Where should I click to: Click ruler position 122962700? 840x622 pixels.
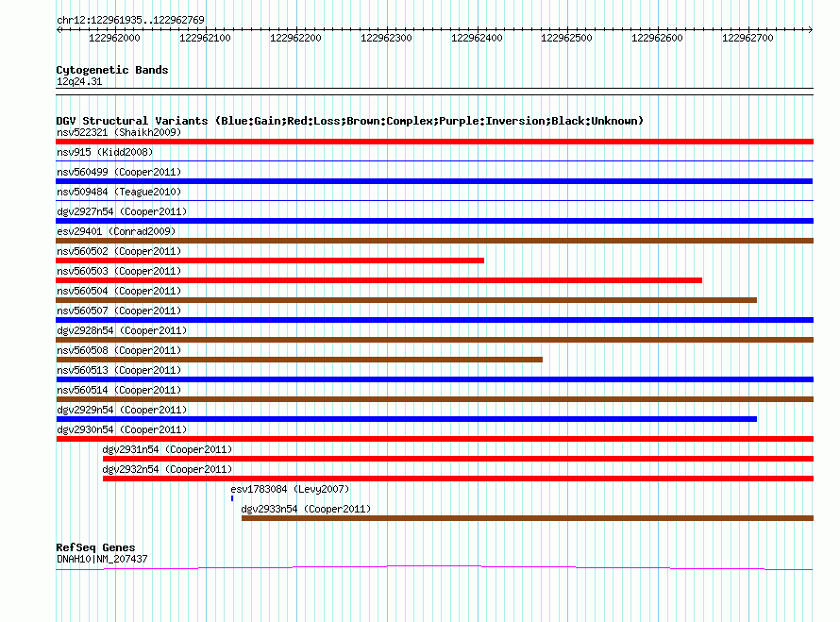click(748, 38)
